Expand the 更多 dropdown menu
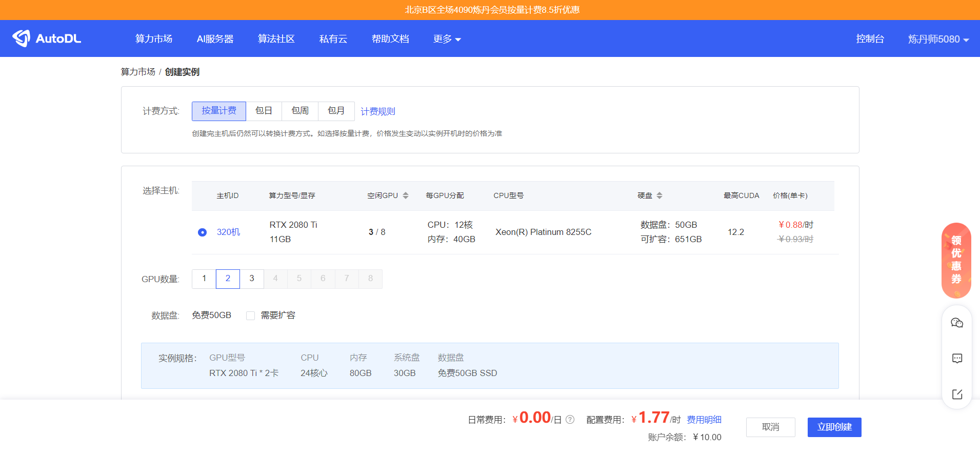The image size is (980, 454). coord(447,39)
